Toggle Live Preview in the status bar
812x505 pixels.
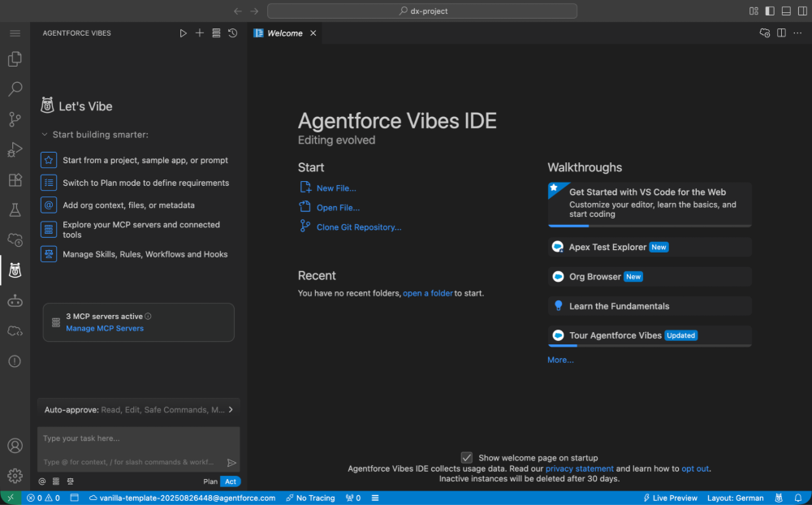point(669,498)
